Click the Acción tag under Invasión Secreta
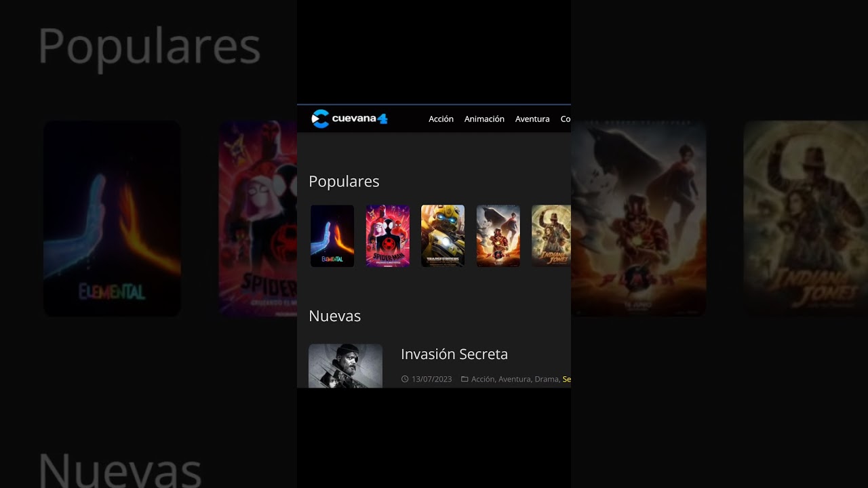Image resolution: width=868 pixels, height=488 pixels. coord(483,379)
